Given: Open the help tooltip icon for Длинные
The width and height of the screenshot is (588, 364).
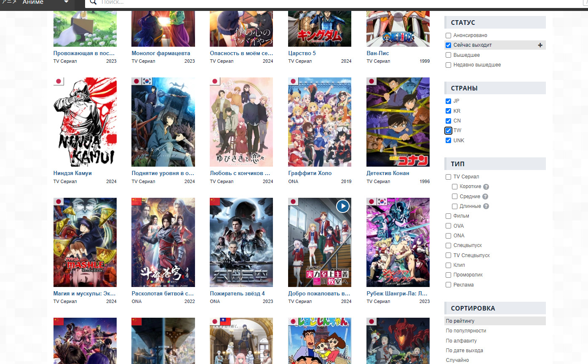Looking at the screenshot, I should pos(486,206).
